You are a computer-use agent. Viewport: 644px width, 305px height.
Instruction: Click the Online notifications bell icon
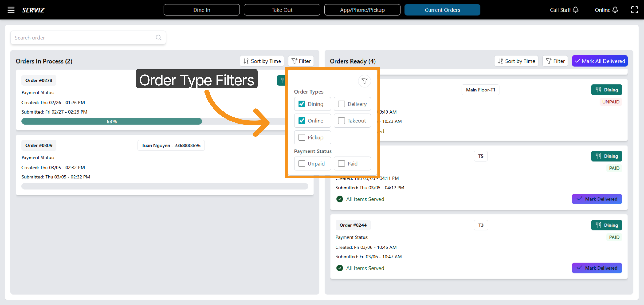click(x=616, y=9)
